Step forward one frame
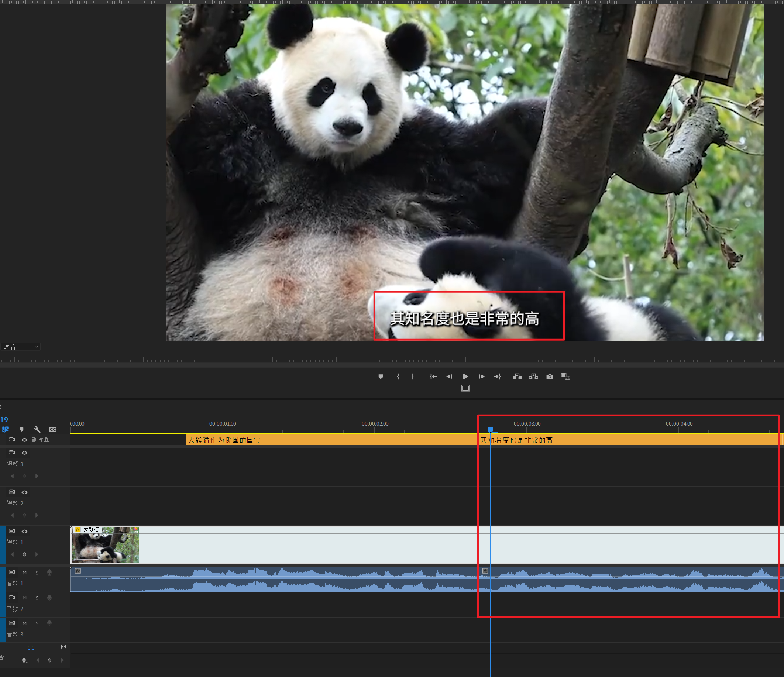The height and width of the screenshot is (677, 784). (x=481, y=377)
